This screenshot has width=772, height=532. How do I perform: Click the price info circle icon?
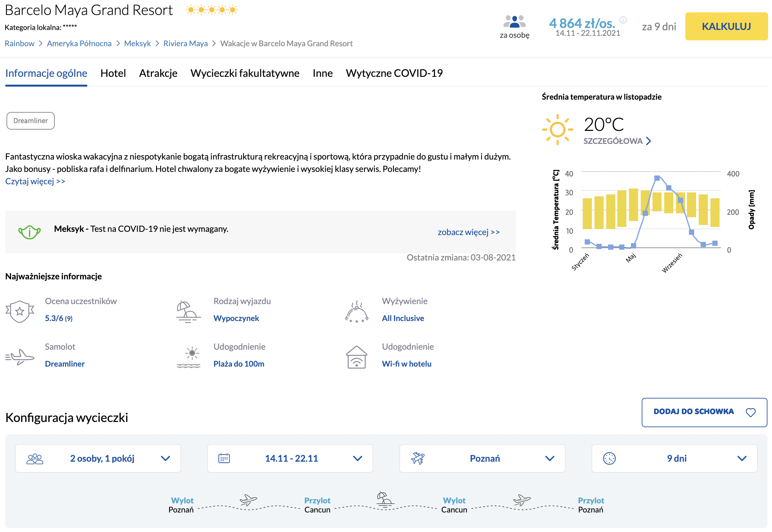pyautogui.click(x=622, y=20)
